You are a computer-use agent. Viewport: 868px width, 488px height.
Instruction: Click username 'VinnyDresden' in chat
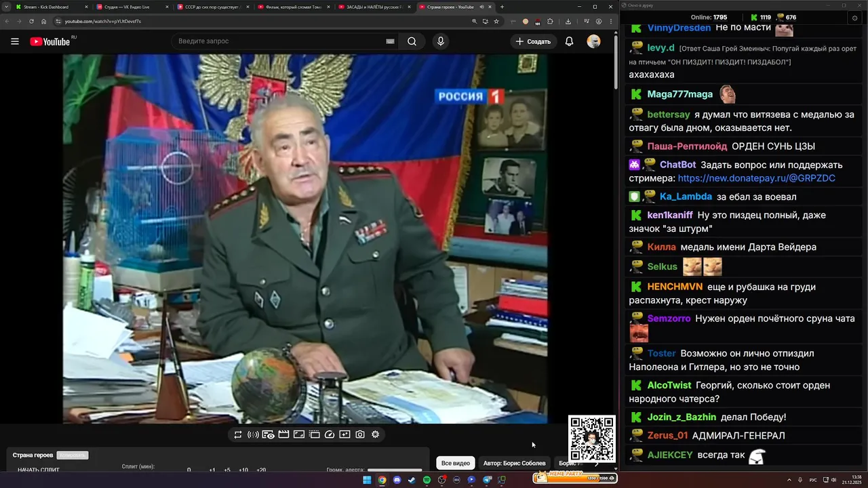point(679,28)
